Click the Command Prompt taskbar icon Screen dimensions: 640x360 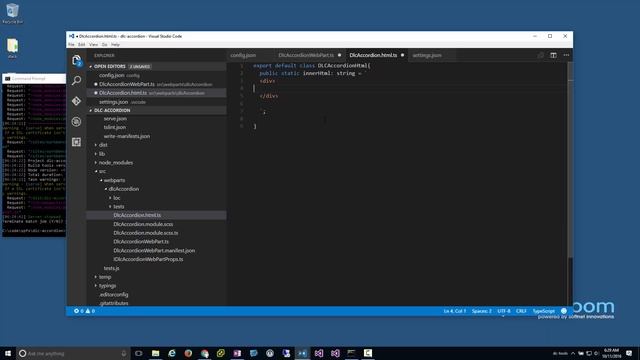point(351,353)
